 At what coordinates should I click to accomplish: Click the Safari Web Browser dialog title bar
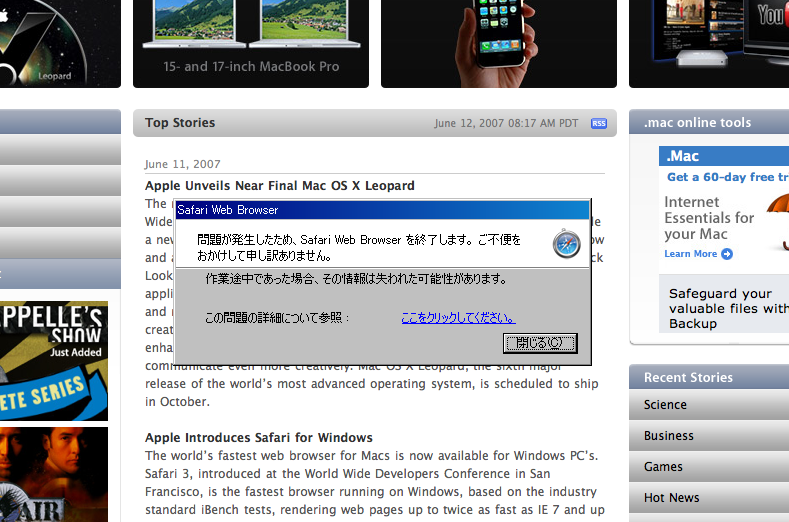pos(382,210)
